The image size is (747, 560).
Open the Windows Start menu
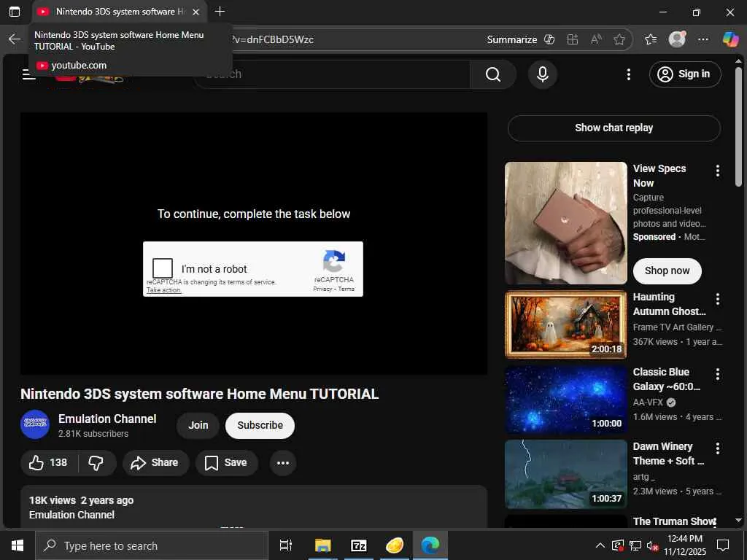tap(18, 545)
